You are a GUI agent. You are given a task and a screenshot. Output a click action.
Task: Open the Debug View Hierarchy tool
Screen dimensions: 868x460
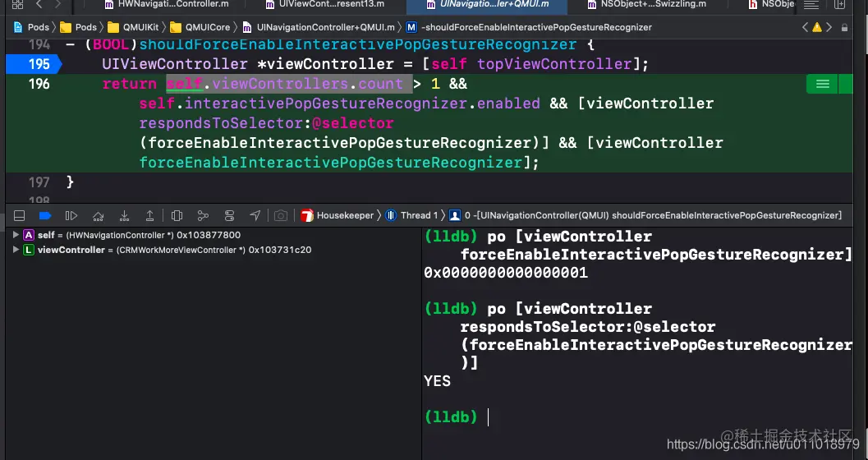click(177, 215)
